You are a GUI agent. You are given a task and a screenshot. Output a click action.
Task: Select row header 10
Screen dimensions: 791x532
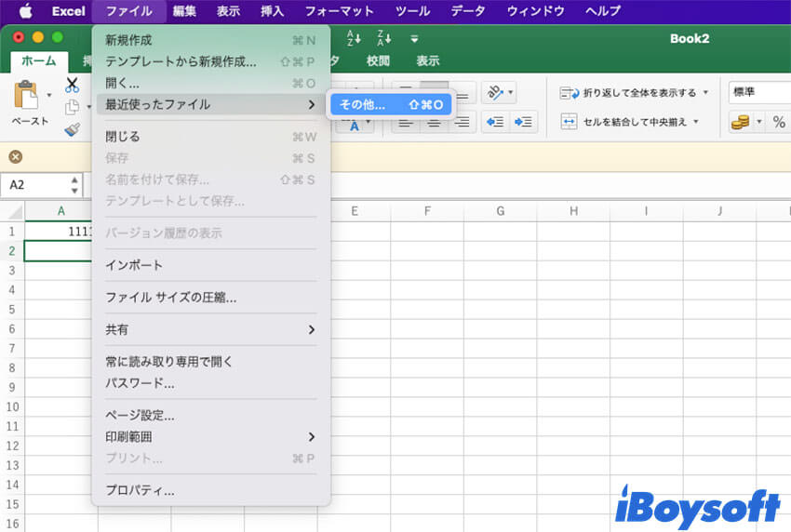(12, 407)
